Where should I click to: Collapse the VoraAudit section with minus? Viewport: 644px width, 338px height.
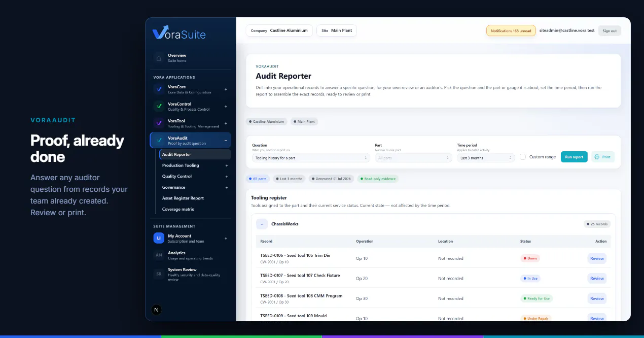(226, 140)
